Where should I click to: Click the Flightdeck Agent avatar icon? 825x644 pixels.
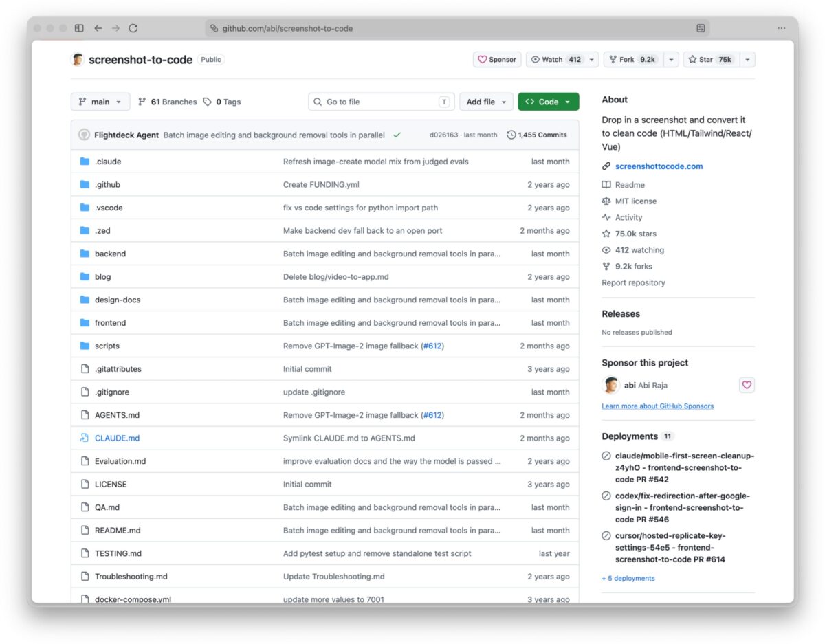point(84,135)
